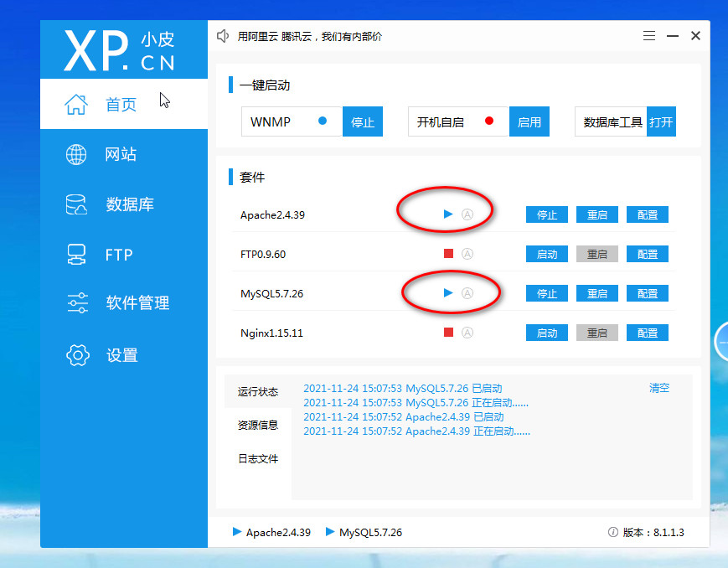Open 软件管理 software management

123,302
